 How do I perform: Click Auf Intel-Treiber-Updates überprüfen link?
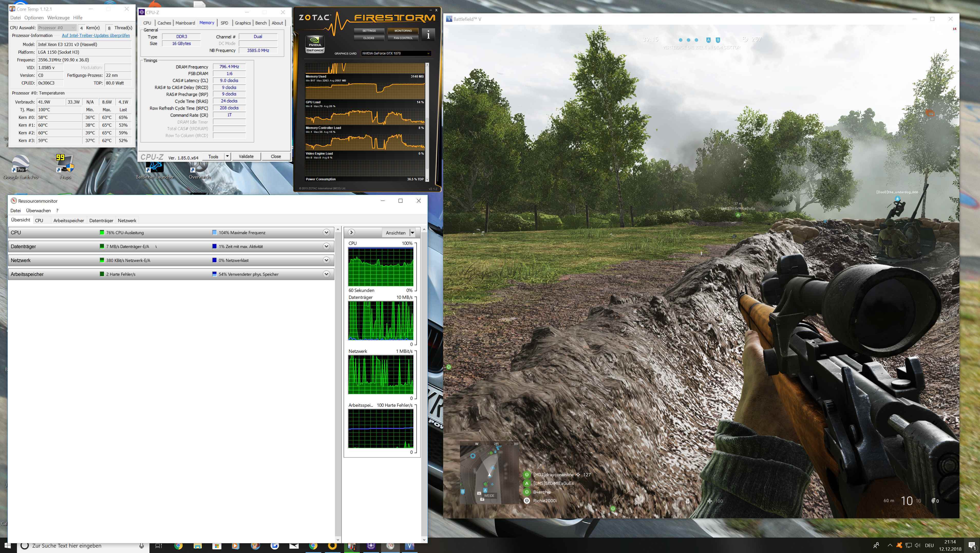pos(96,35)
